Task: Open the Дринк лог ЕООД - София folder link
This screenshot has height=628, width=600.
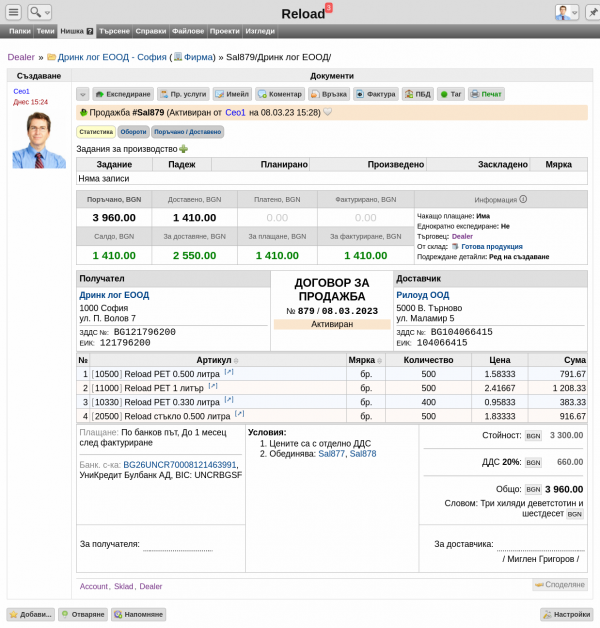Action: [112, 57]
